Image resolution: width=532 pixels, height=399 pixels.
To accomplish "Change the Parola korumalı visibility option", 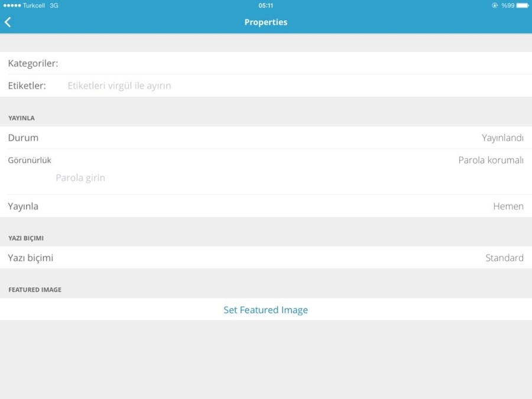I will click(491, 160).
